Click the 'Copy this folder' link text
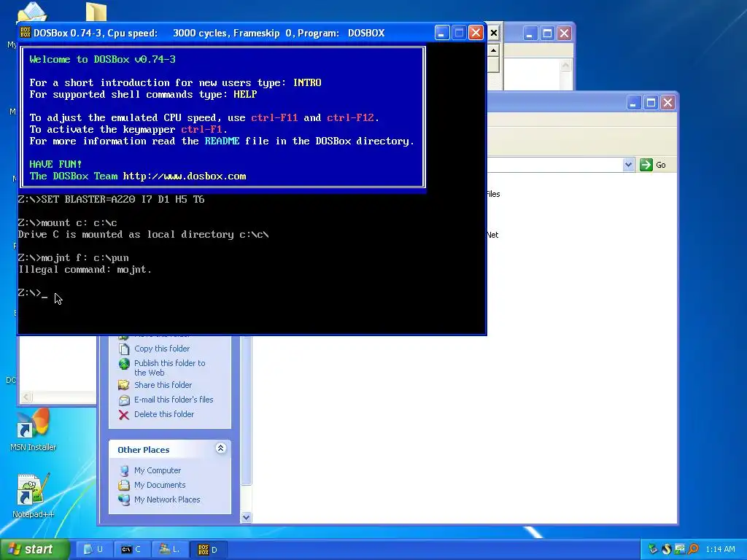The width and height of the screenshot is (747, 560). pyautogui.click(x=162, y=349)
